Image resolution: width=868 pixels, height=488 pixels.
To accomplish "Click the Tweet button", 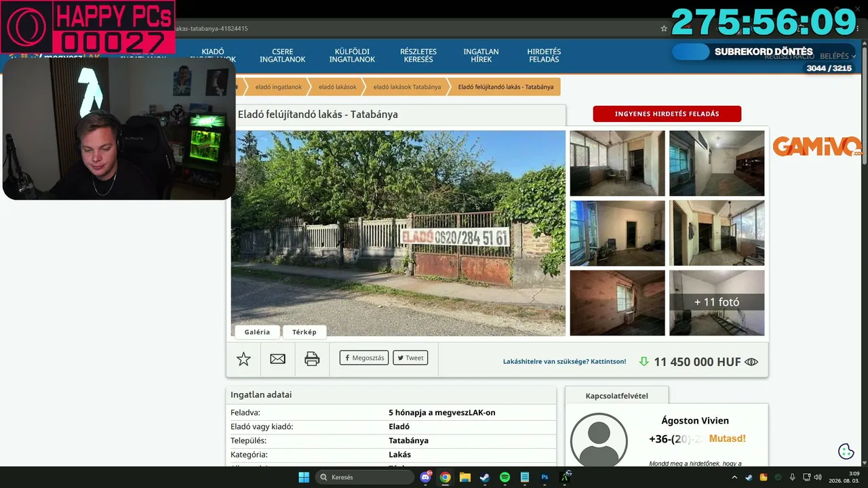I will click(410, 358).
